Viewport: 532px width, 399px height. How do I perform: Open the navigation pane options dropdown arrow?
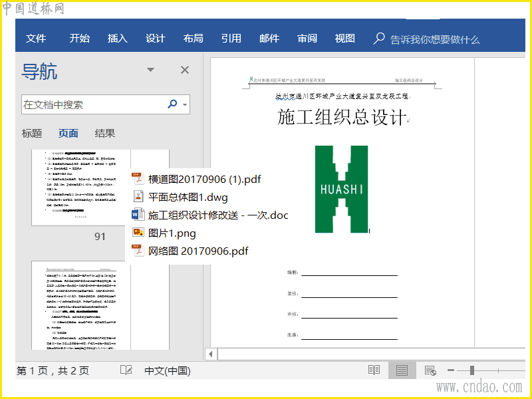[x=150, y=70]
